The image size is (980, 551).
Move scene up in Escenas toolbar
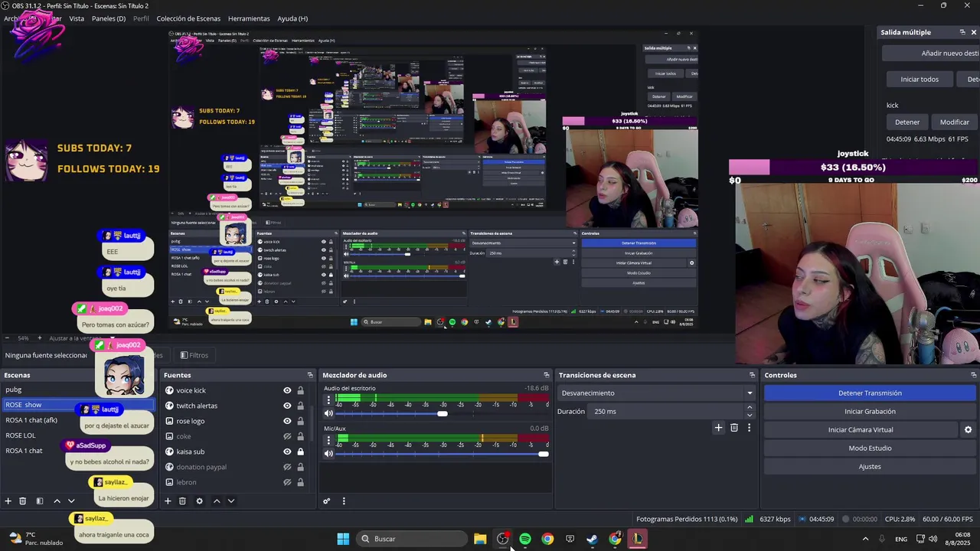pyautogui.click(x=57, y=501)
